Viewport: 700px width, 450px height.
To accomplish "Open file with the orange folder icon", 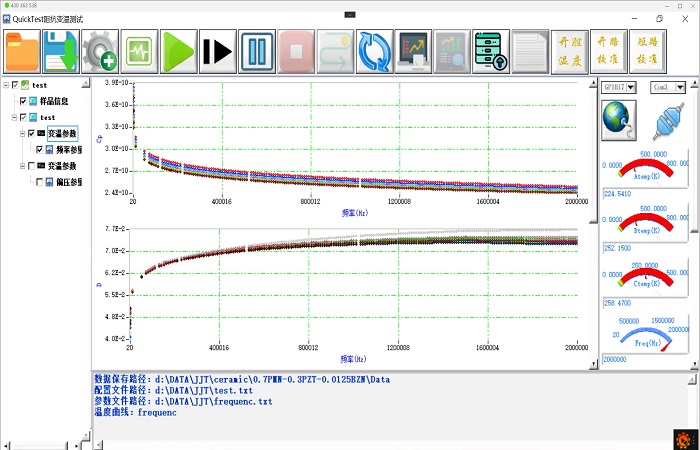I will coord(22,51).
